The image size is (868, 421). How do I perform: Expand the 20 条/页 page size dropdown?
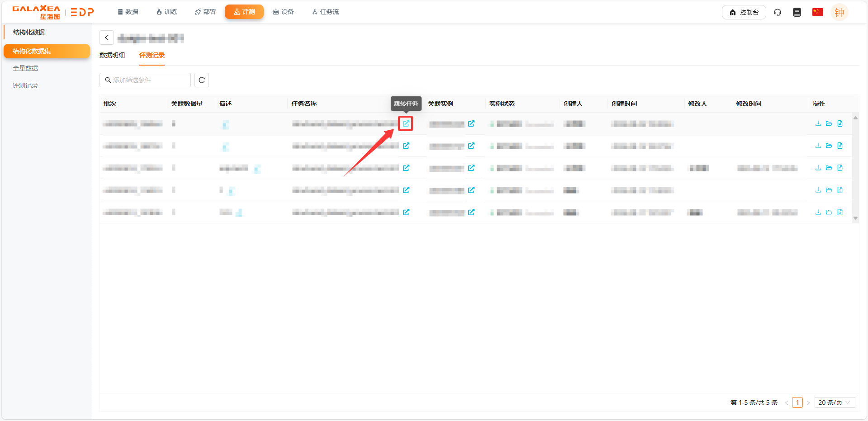click(834, 402)
